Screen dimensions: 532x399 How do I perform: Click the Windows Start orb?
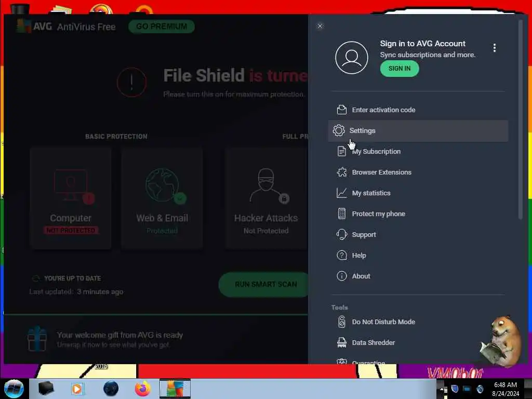(x=14, y=389)
